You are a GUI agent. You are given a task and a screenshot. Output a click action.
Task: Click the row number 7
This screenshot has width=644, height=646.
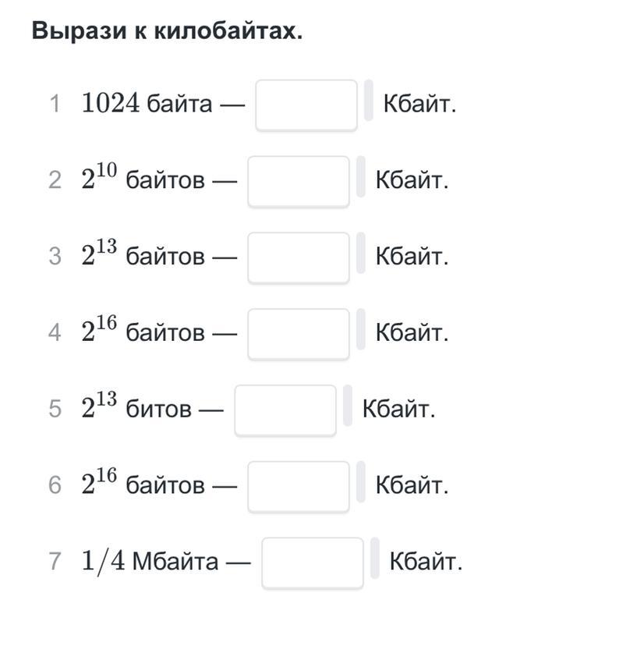(55, 562)
